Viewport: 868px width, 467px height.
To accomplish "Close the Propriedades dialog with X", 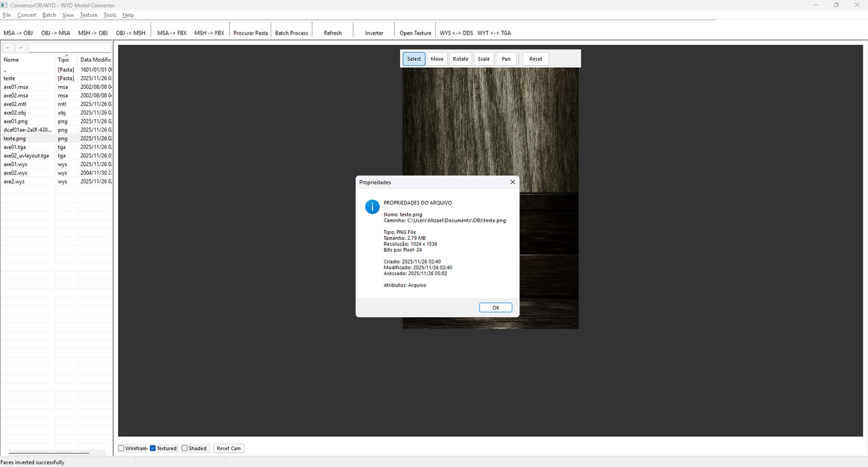I will tap(513, 182).
